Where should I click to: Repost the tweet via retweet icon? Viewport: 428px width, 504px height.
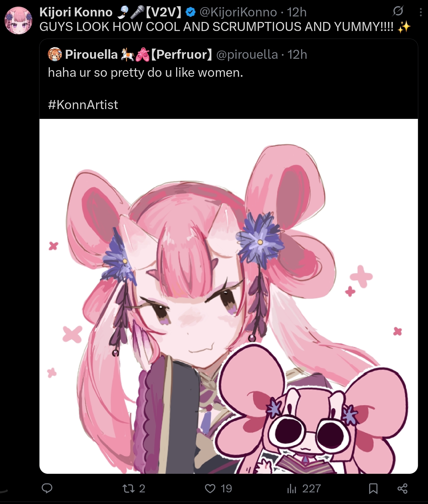(128, 488)
